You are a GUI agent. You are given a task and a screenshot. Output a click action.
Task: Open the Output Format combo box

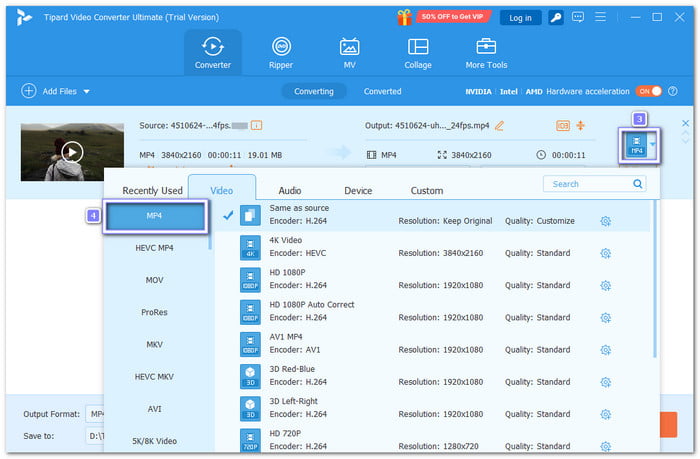click(x=95, y=414)
